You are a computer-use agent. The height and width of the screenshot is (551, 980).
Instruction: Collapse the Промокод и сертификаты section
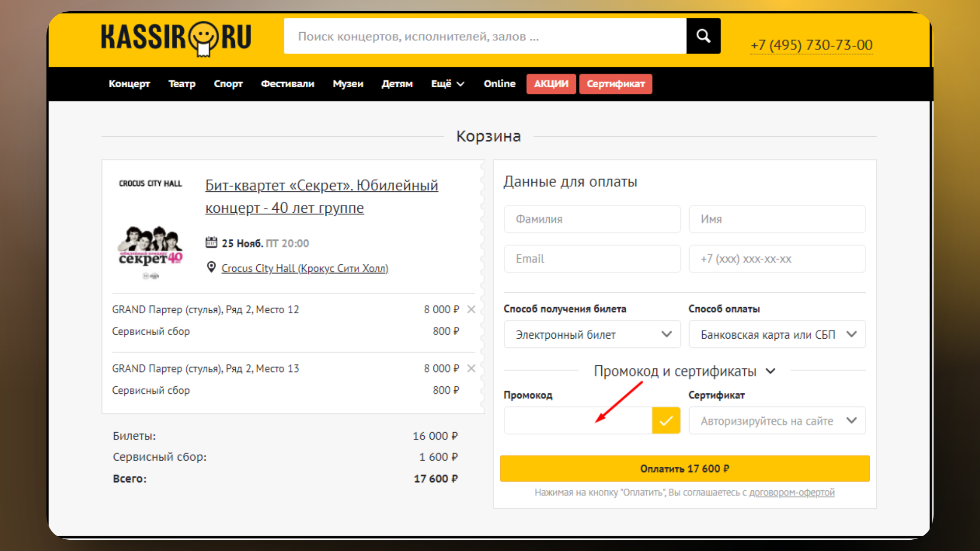[x=771, y=371]
